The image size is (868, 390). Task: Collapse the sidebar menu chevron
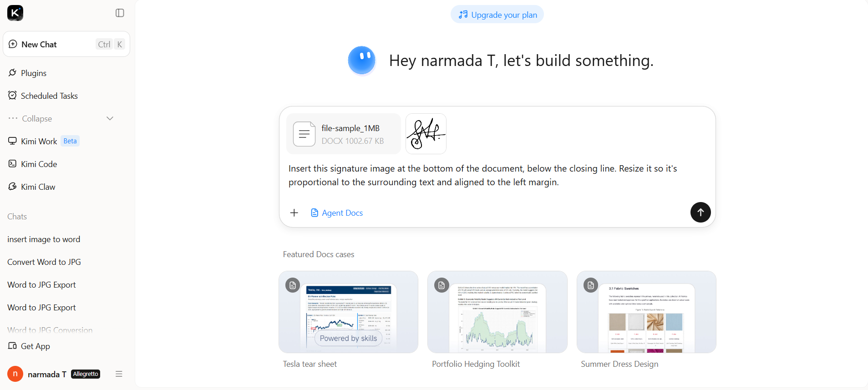[110, 118]
